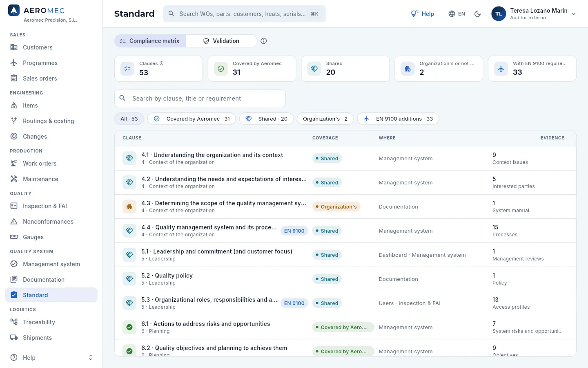This screenshot has width=588, height=368.
Task: Open Customers in the sidebar
Action: pyautogui.click(x=51, y=47)
